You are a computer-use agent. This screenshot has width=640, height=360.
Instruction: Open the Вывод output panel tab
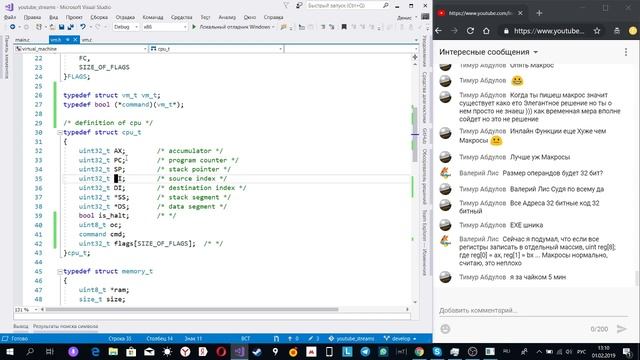(x=20, y=326)
